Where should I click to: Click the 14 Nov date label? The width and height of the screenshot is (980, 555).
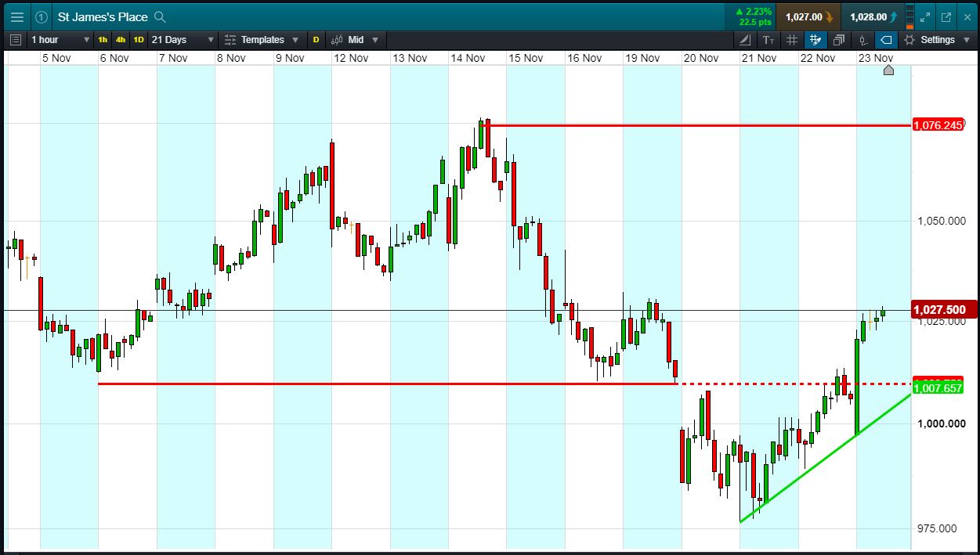[x=468, y=58]
